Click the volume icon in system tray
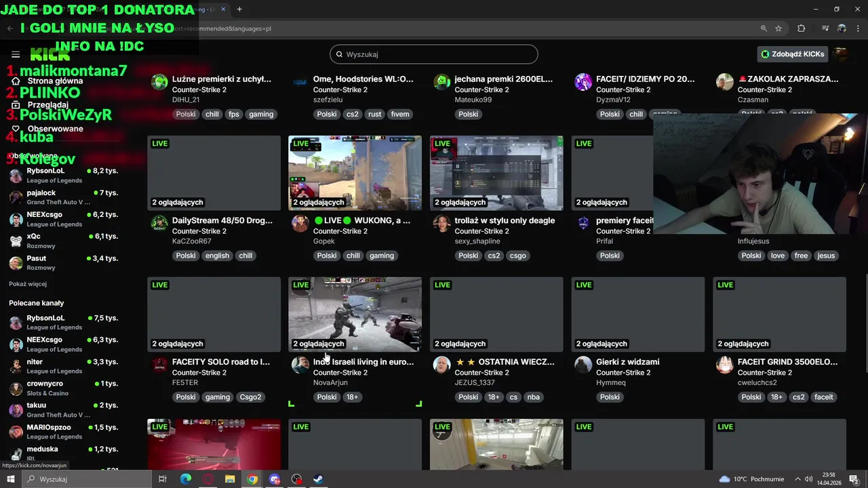 click(808, 479)
